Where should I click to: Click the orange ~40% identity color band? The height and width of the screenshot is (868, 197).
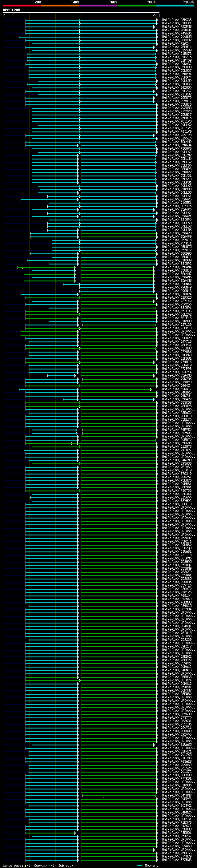tap(60, 6)
